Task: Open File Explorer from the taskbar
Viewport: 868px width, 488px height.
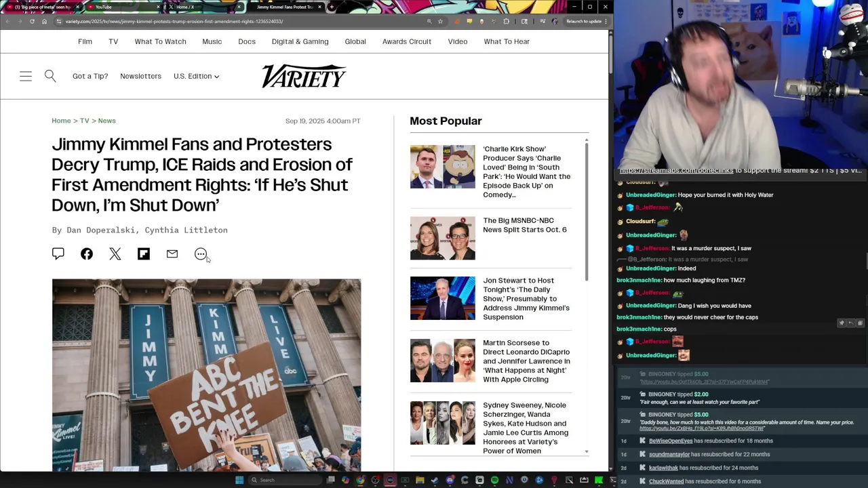Action: point(420,480)
